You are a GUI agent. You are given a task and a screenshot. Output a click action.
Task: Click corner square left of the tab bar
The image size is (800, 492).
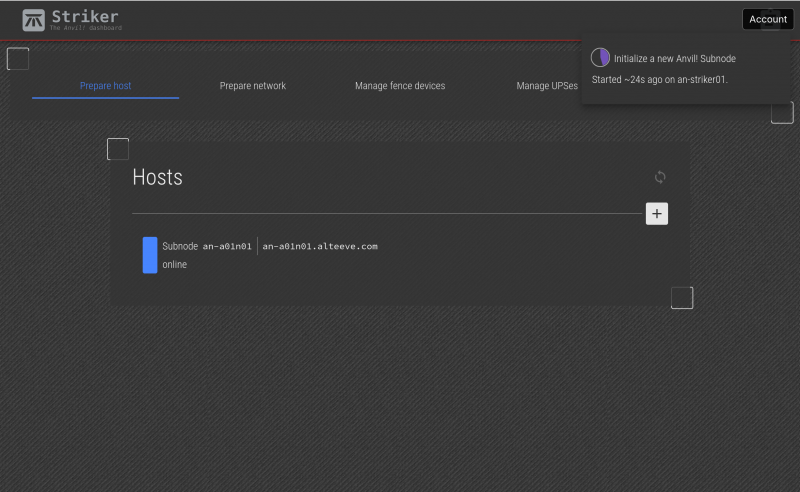(18, 59)
